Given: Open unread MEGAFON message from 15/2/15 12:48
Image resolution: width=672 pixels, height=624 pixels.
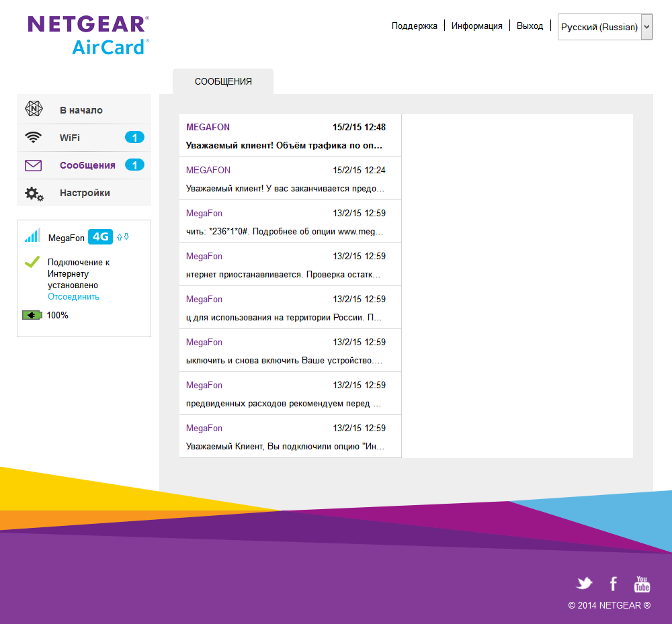Looking at the screenshot, I should (x=290, y=136).
